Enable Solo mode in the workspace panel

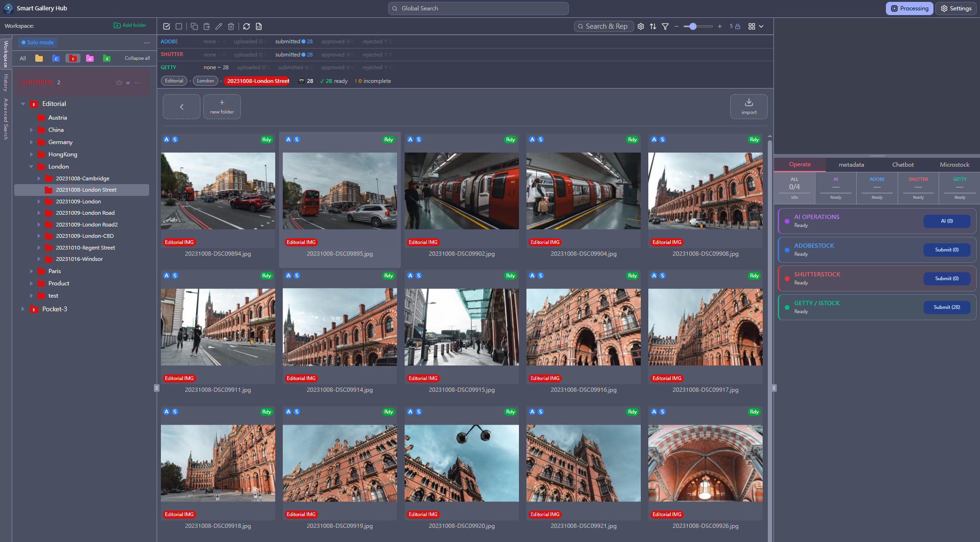(x=37, y=42)
